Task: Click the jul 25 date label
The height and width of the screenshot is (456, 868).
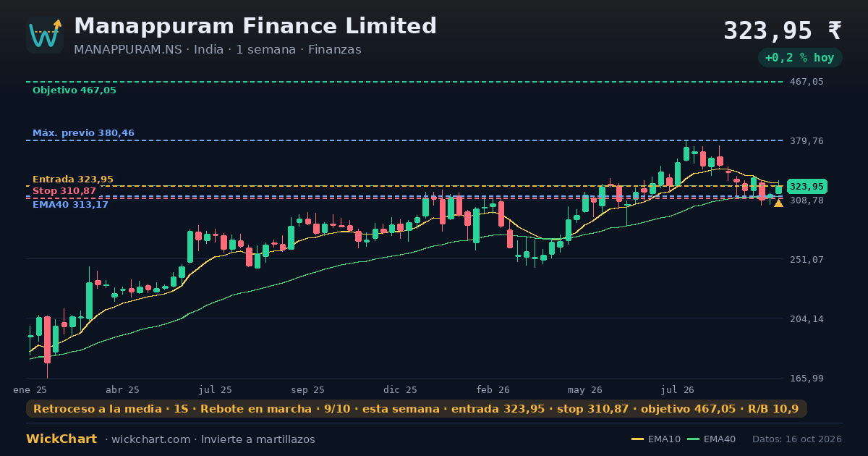Action: pos(216,389)
